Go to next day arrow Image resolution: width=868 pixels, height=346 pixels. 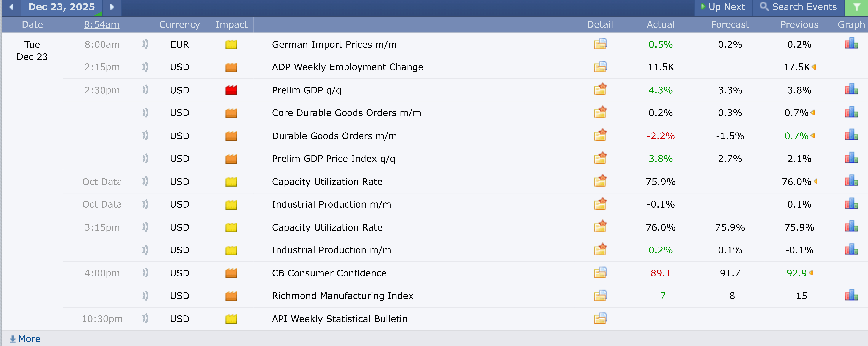(x=112, y=7)
